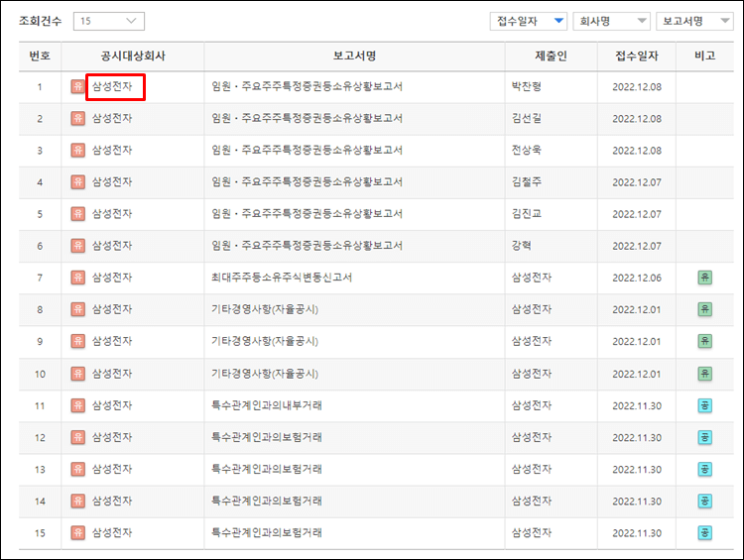744x560 pixels.
Task: Click green 유 remark icon in row 7
Action: click(x=704, y=278)
